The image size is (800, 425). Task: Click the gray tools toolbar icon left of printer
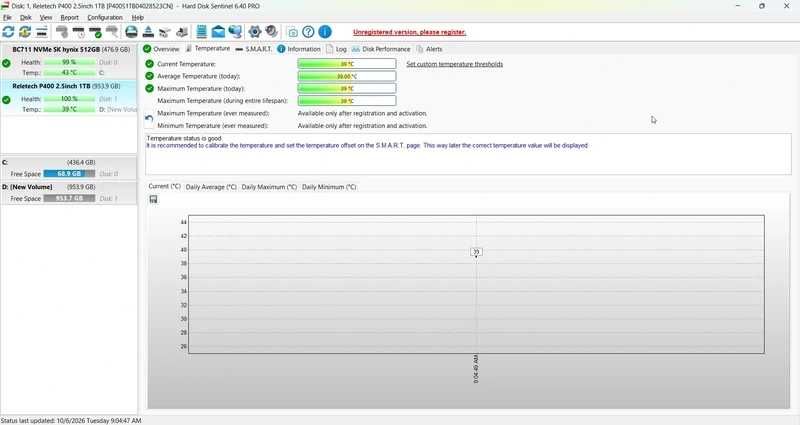(165, 32)
